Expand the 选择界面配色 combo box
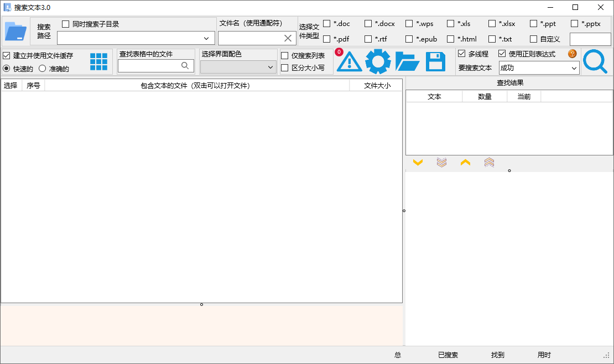The height and width of the screenshot is (364, 614). (270, 67)
